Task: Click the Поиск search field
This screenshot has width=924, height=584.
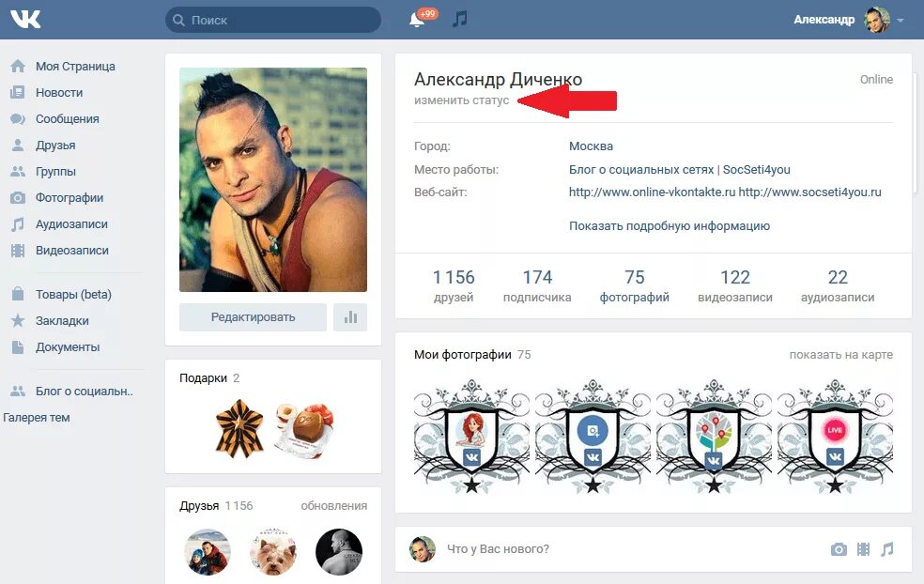Action: 273,20
